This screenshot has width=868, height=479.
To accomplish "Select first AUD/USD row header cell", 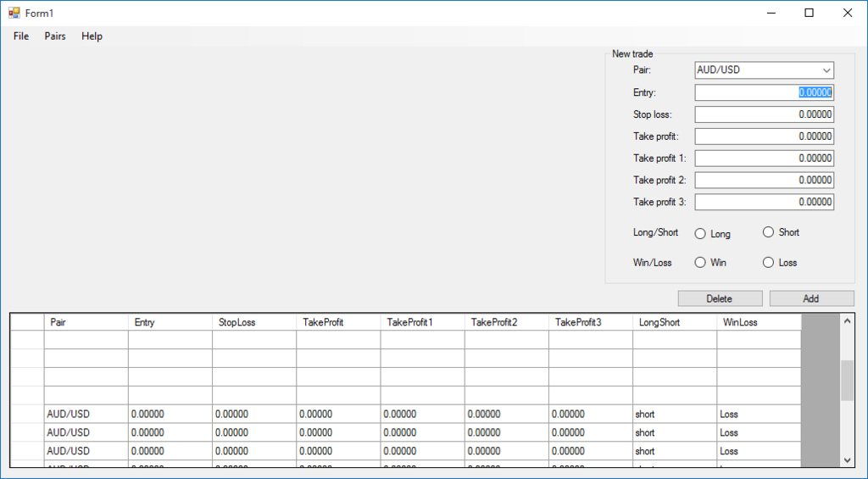I will [27, 415].
